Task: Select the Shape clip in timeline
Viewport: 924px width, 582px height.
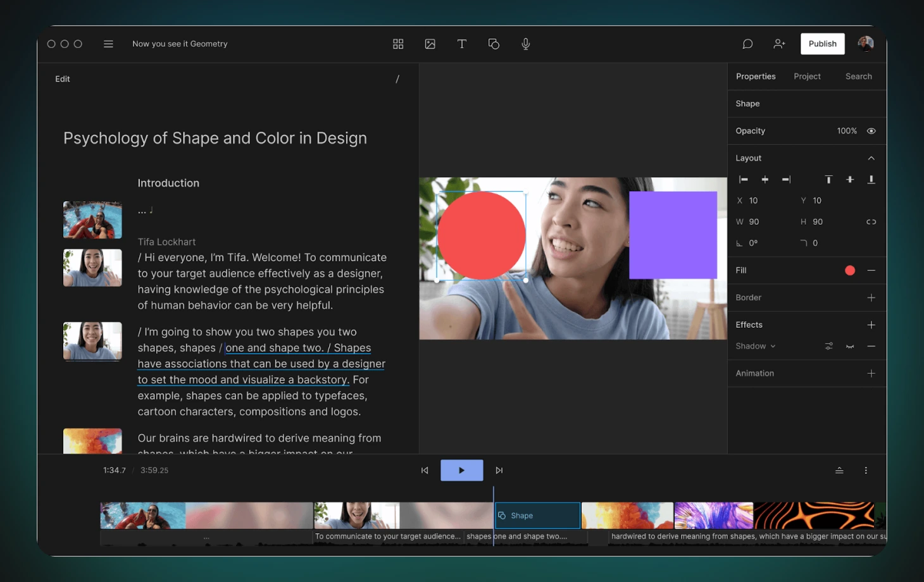Action: coord(537,516)
